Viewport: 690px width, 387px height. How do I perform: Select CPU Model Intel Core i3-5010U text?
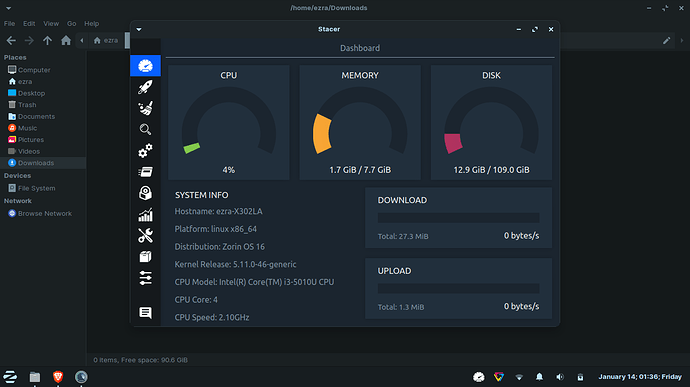254,282
